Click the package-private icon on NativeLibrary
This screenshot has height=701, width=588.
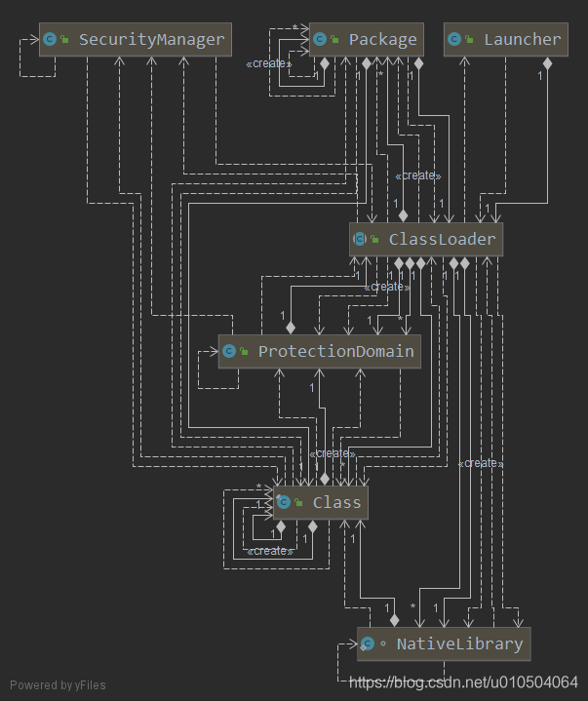[383, 643]
